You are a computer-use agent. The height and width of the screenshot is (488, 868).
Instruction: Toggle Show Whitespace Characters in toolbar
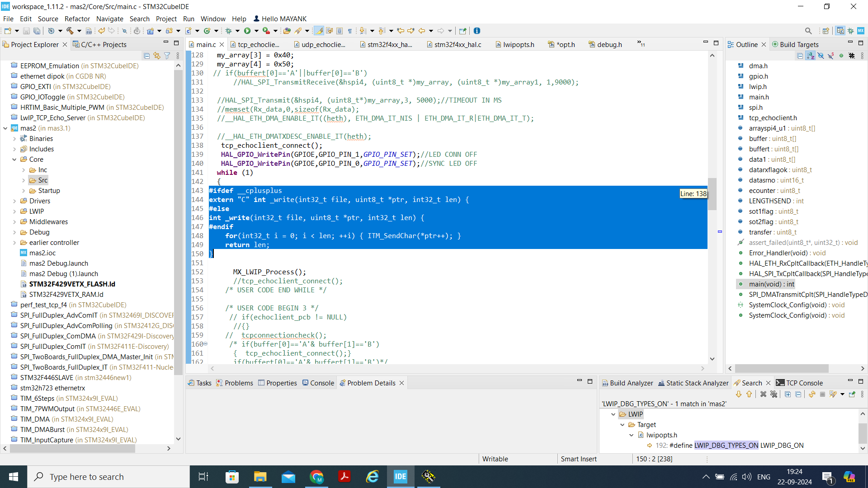[350, 31]
